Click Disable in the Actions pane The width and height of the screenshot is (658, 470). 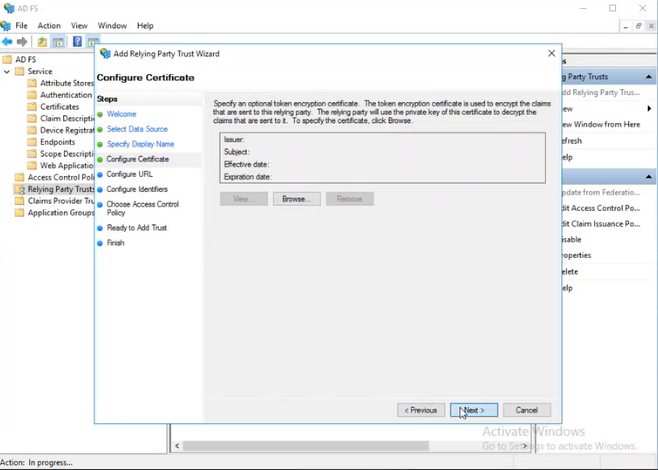(572, 240)
